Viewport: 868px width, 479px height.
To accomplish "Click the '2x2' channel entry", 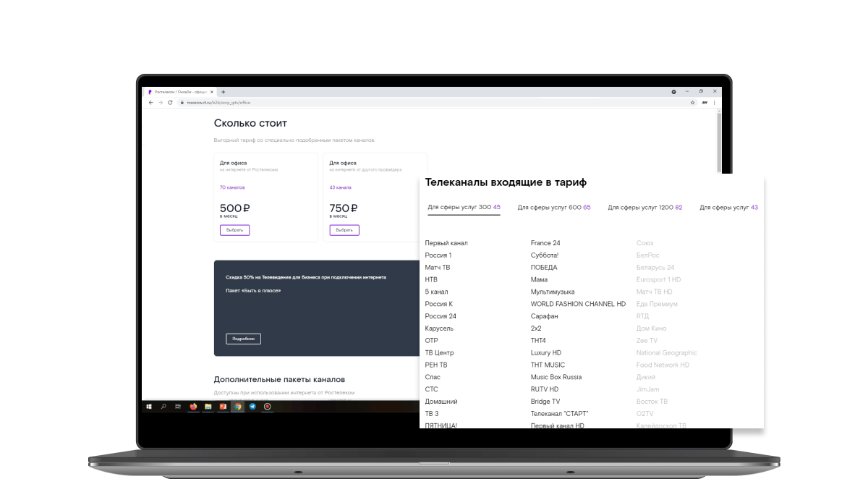I will coord(536,328).
